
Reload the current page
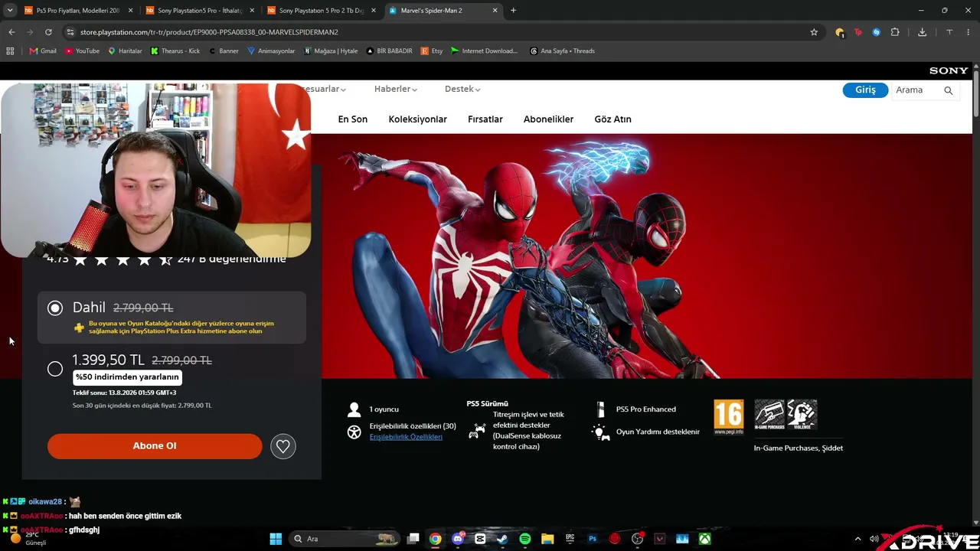48,32
